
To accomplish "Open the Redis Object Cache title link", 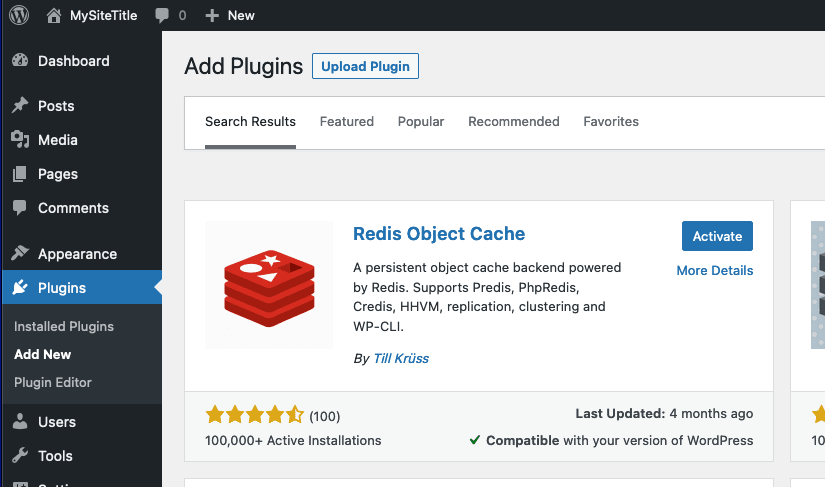I will (x=439, y=234).
